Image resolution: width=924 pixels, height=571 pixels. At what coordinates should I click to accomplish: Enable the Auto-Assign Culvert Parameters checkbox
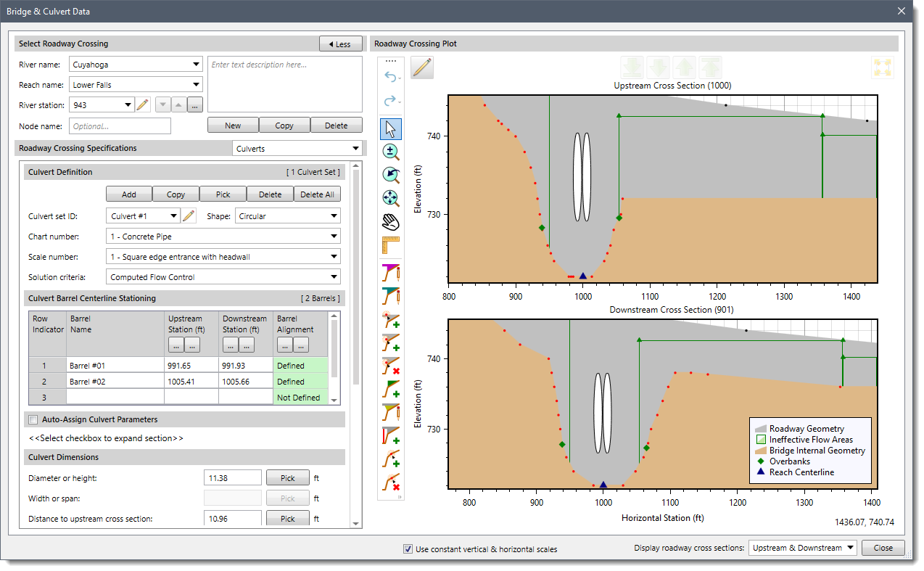coord(33,419)
